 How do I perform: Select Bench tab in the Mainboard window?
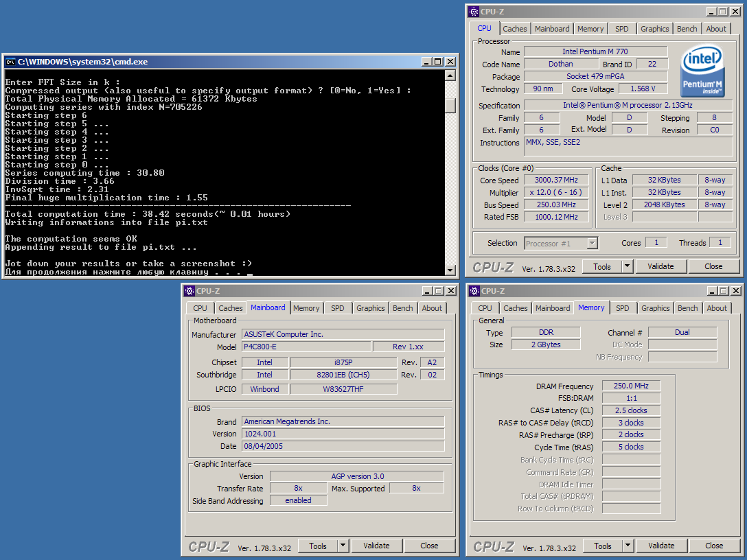pyautogui.click(x=403, y=308)
